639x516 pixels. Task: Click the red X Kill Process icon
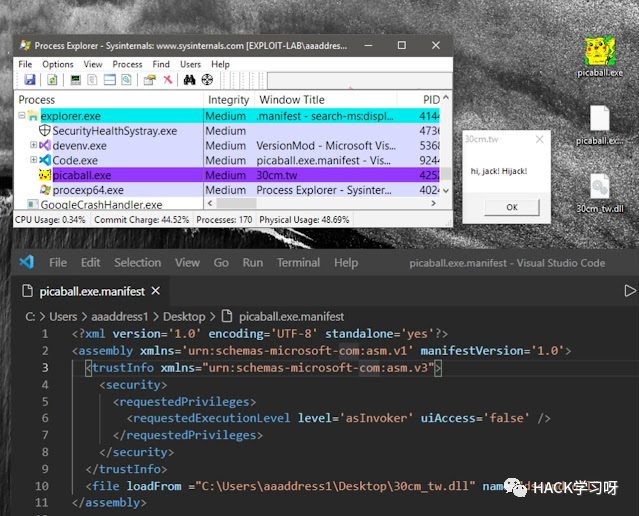(167, 79)
